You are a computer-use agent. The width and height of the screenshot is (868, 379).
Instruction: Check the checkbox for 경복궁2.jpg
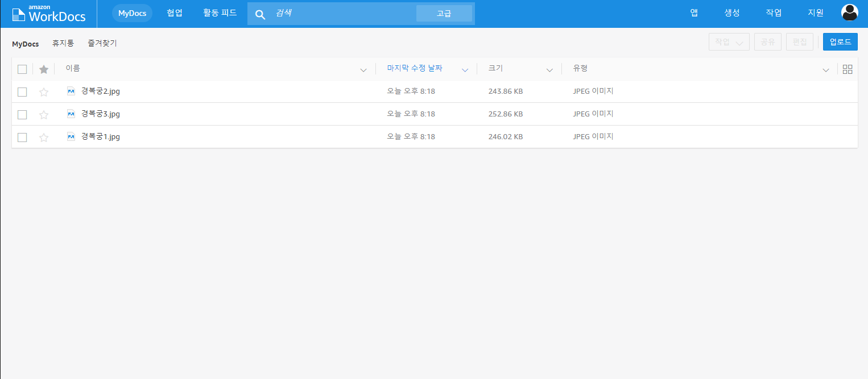tap(22, 91)
